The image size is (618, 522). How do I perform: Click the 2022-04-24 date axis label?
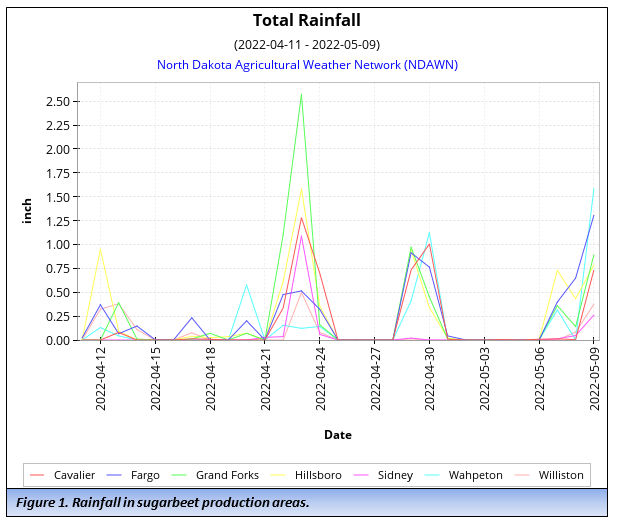point(320,379)
